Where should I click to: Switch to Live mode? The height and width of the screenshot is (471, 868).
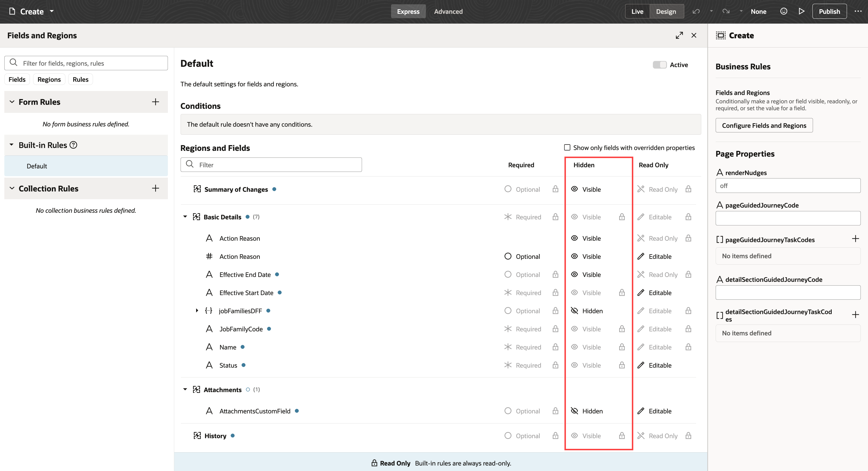click(x=637, y=12)
